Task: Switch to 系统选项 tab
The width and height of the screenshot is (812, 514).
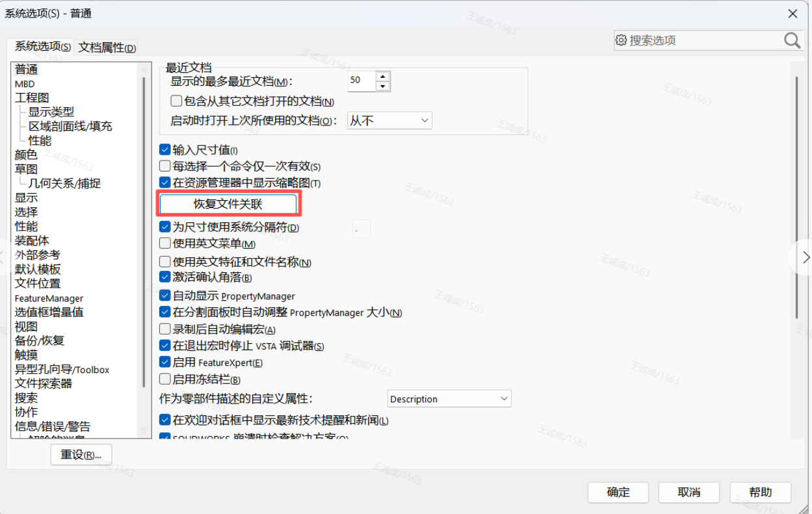Action: [42, 47]
